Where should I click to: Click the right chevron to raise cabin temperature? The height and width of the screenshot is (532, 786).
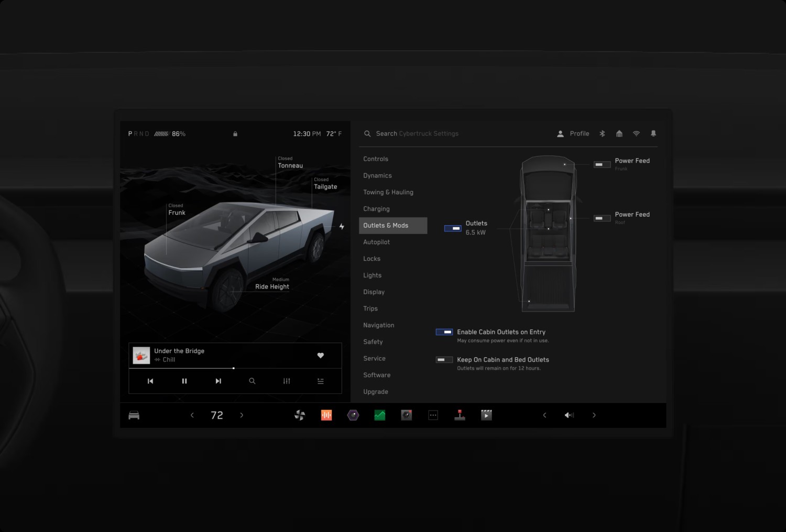(x=242, y=415)
